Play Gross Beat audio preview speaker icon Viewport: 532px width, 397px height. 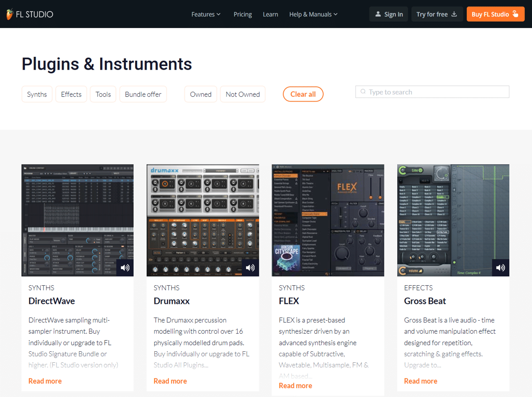click(x=501, y=267)
